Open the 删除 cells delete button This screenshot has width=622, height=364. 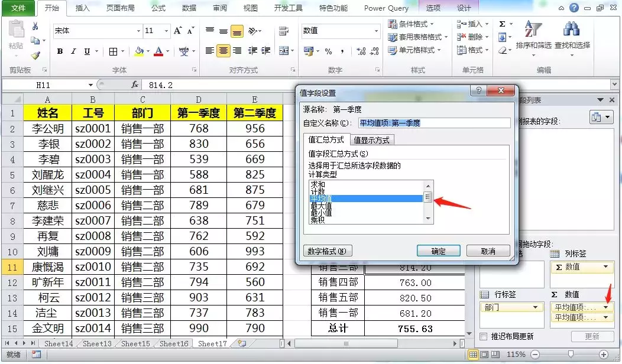[x=472, y=37]
